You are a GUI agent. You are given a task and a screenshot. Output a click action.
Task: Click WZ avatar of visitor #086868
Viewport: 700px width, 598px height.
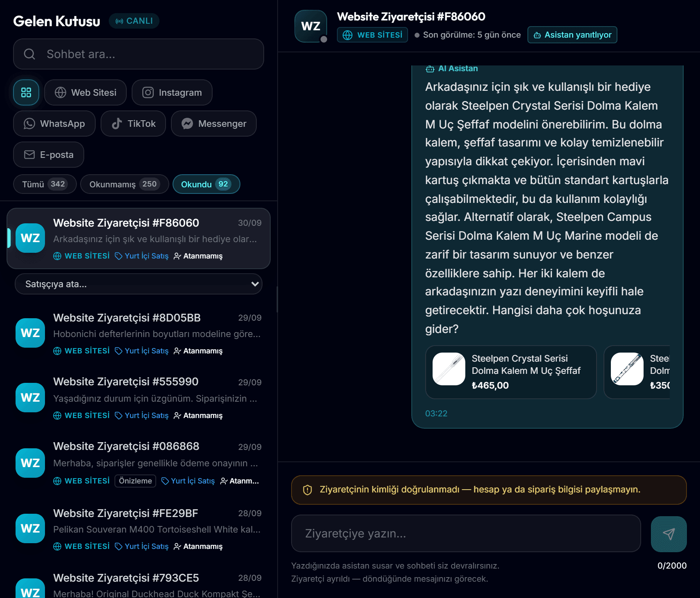coord(30,463)
